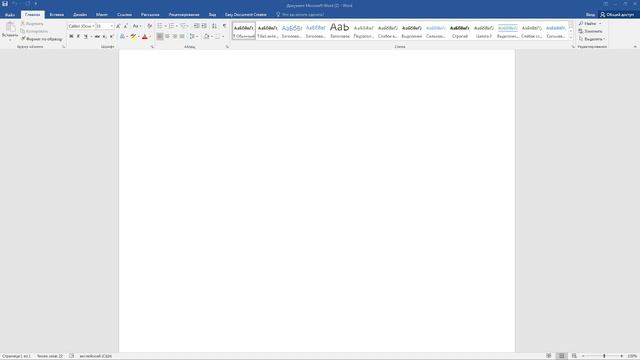Click the zoom slider handle
Image resolution: width=640 pixels, height=360 pixels.
pos(604,356)
